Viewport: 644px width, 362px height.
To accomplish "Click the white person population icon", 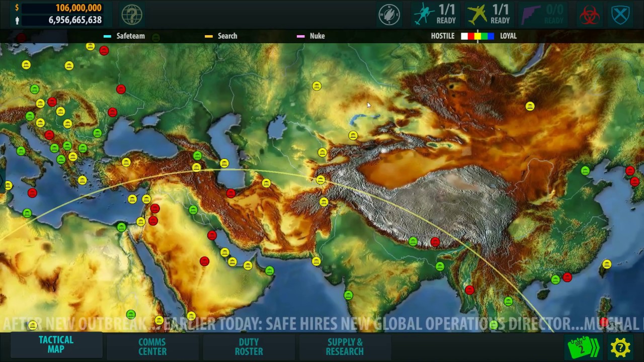I will tap(17, 20).
